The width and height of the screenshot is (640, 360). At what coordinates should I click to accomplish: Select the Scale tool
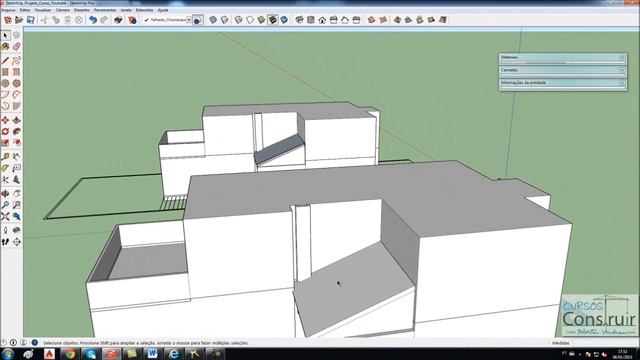tap(5, 143)
